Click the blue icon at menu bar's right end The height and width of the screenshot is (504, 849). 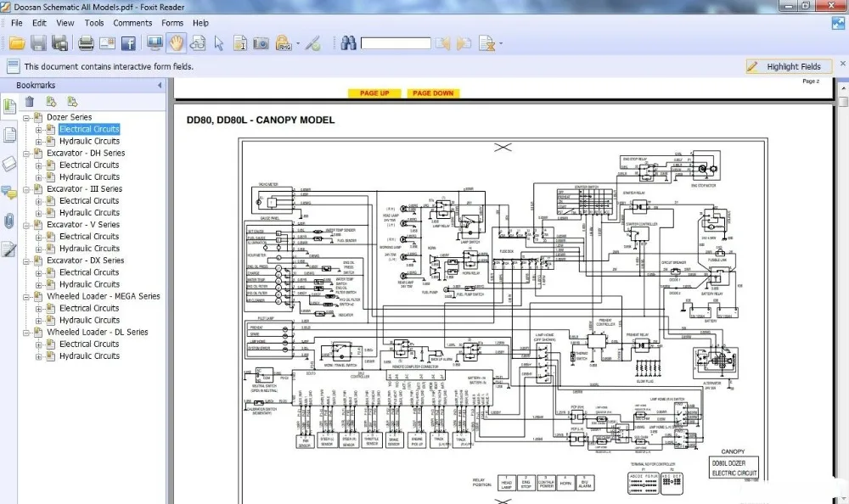click(x=839, y=23)
